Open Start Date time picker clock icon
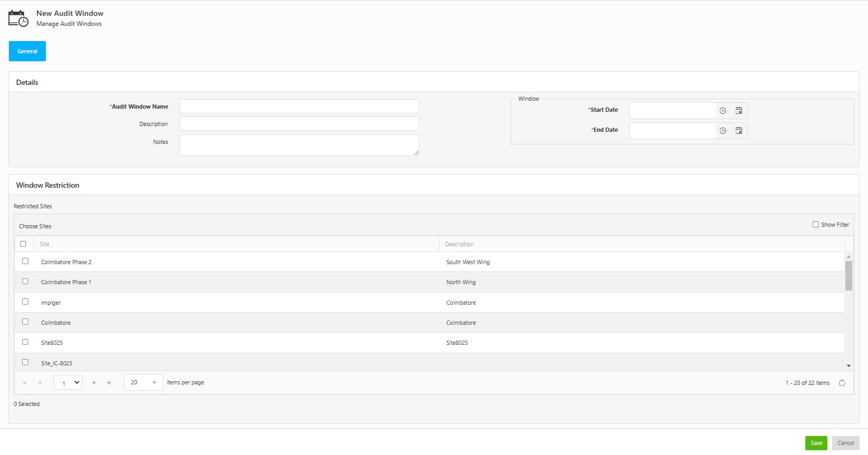Screen dimensions: 868x455 pyautogui.click(x=723, y=111)
